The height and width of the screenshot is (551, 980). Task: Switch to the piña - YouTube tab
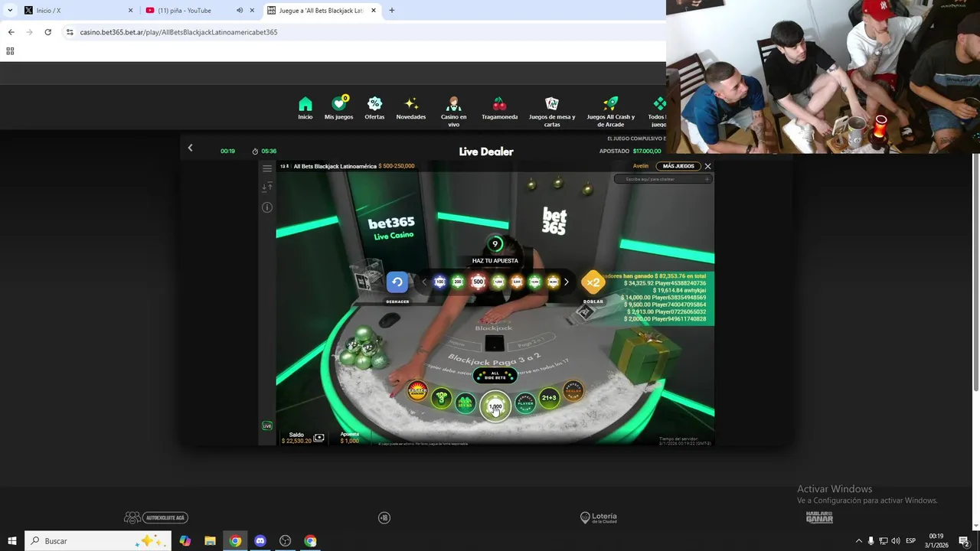(201, 11)
